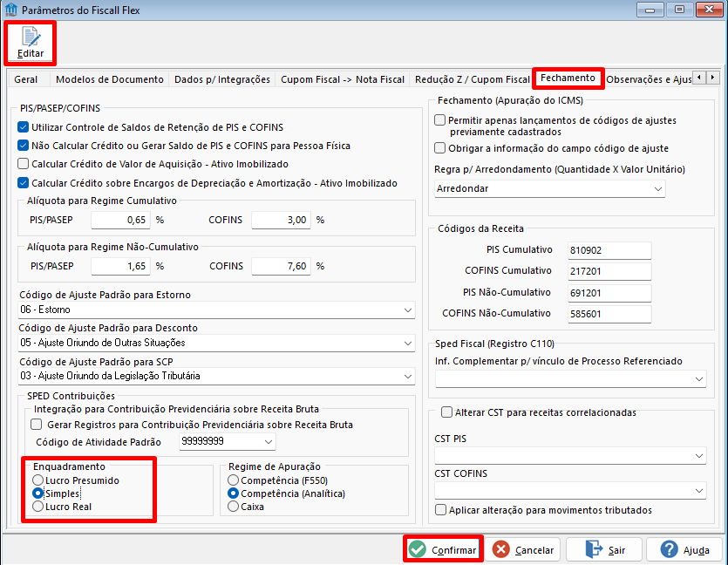Screen dimensions: 728x565
Task: Click PIS/PASEP não-cumulativo field 1,65
Action: tap(120, 266)
